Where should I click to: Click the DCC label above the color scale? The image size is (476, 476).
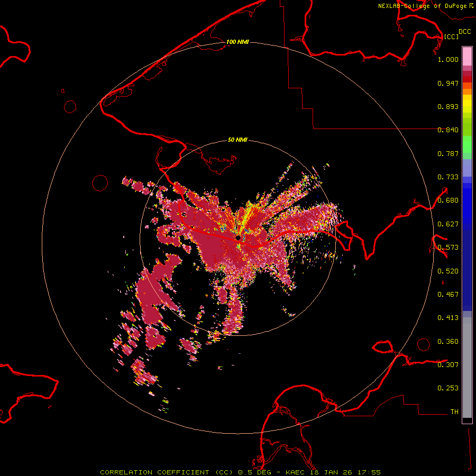(x=464, y=32)
